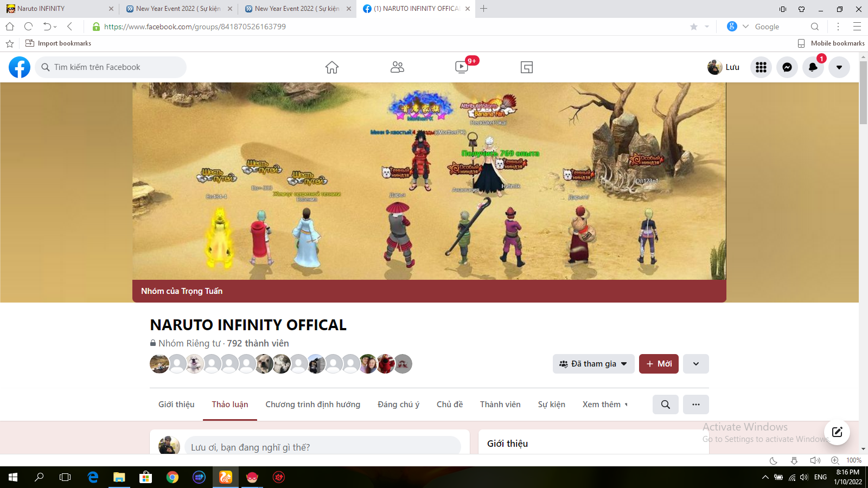The height and width of the screenshot is (488, 868).
Task: Open Windows taskbar search
Action: 39,477
